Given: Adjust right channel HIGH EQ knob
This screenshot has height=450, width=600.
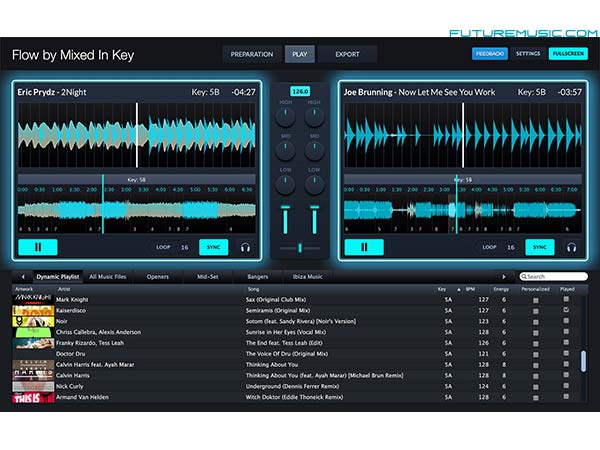Looking at the screenshot, I should tap(314, 116).
